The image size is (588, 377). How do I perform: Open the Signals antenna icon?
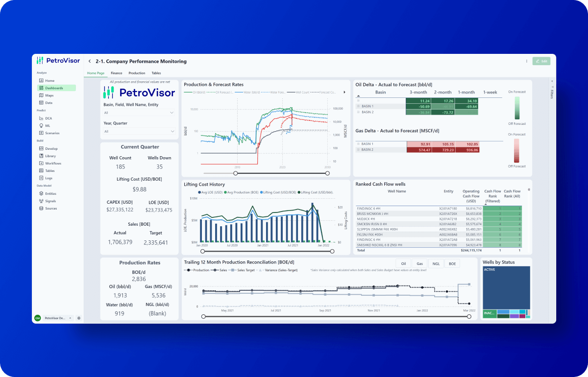41,201
